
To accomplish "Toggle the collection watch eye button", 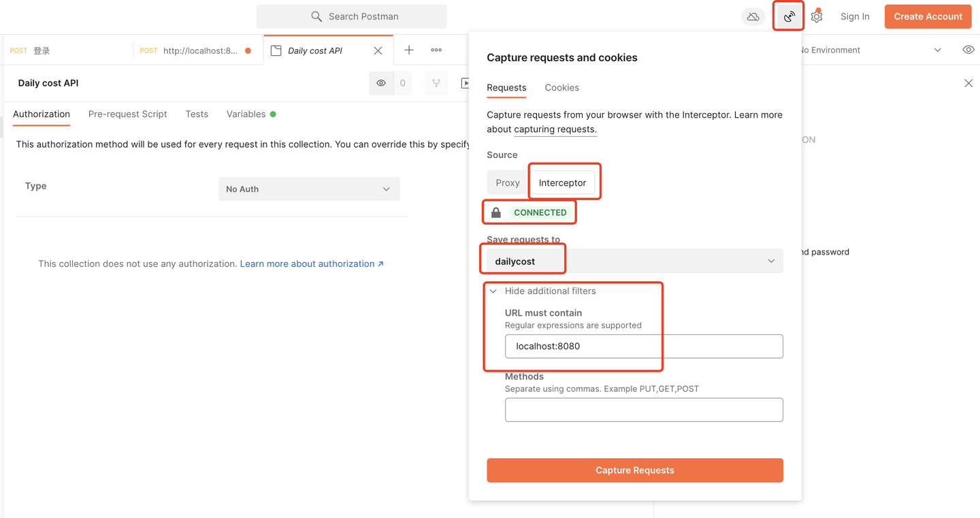I will point(381,83).
